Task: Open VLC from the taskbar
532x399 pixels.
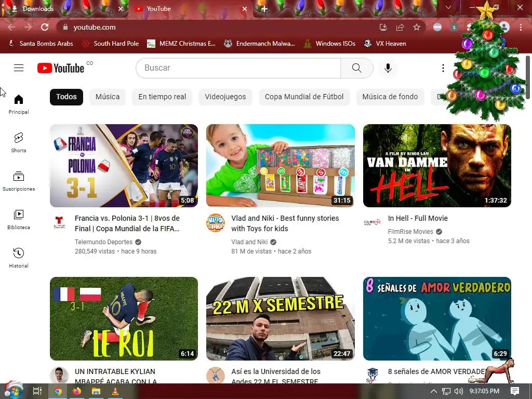Action: point(115,391)
